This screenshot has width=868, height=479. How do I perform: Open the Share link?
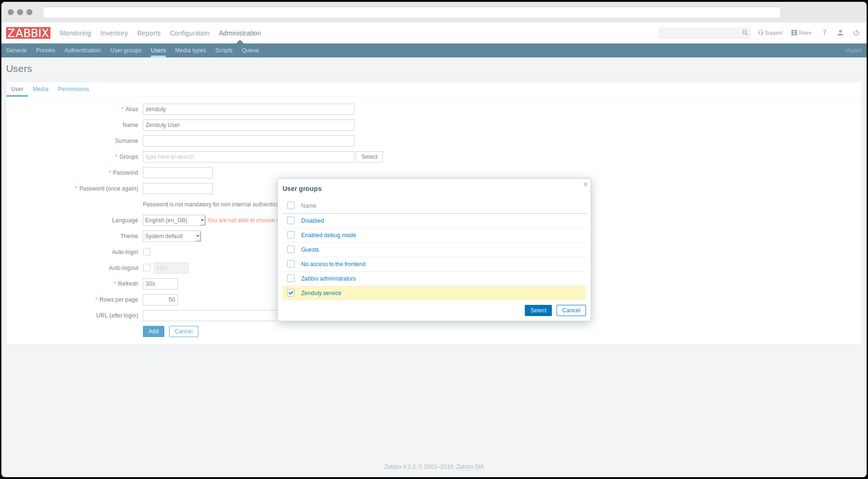point(801,33)
